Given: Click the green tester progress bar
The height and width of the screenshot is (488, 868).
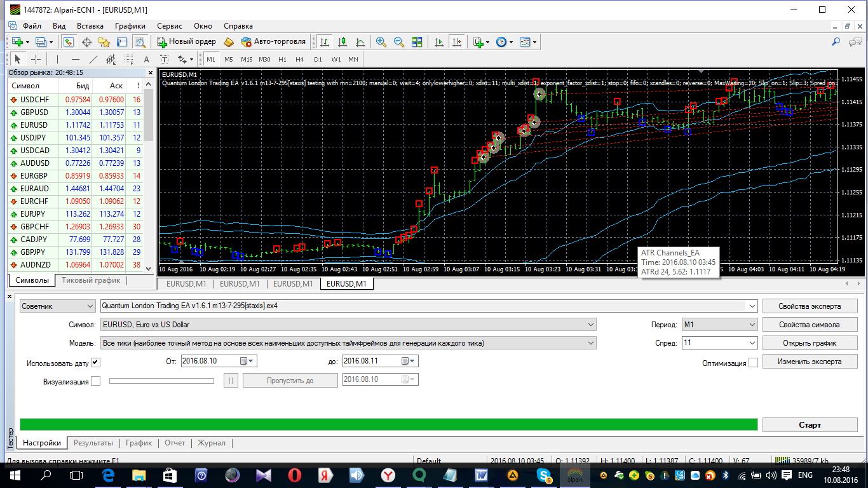Looking at the screenshot, I should (x=388, y=424).
